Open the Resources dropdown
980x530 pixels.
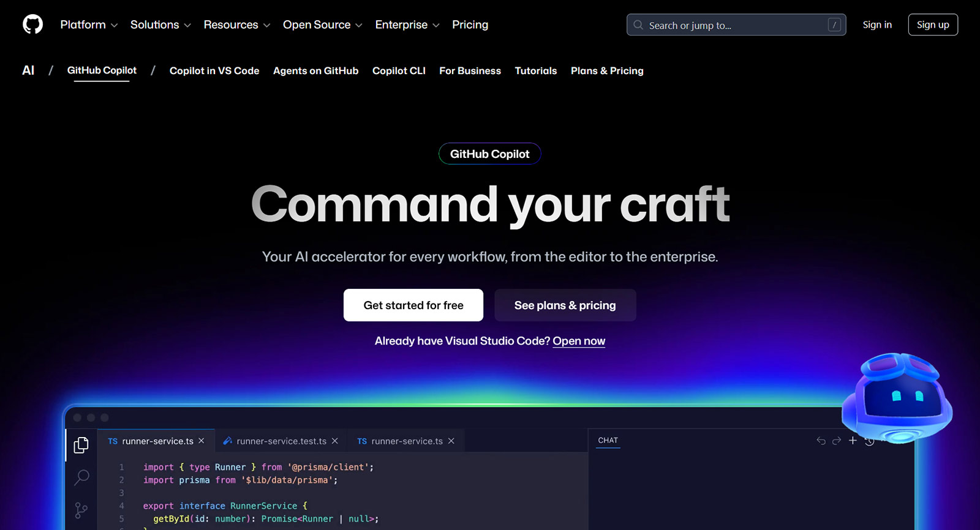237,24
